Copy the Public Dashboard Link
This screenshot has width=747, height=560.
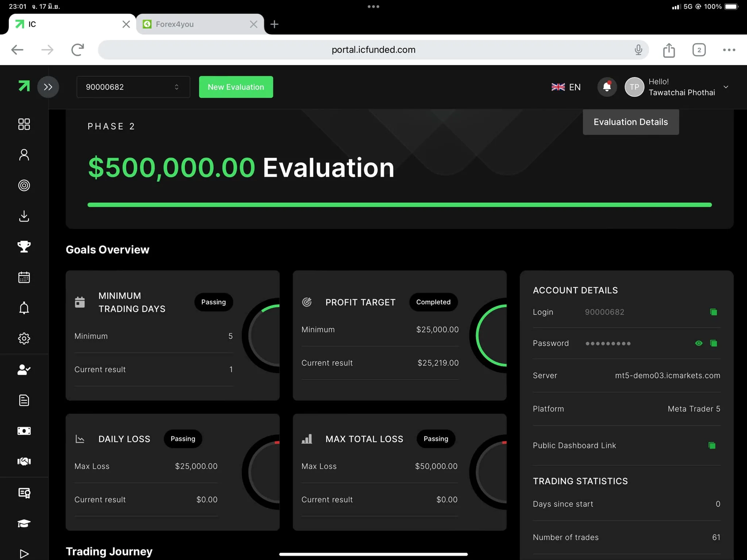pos(712,445)
